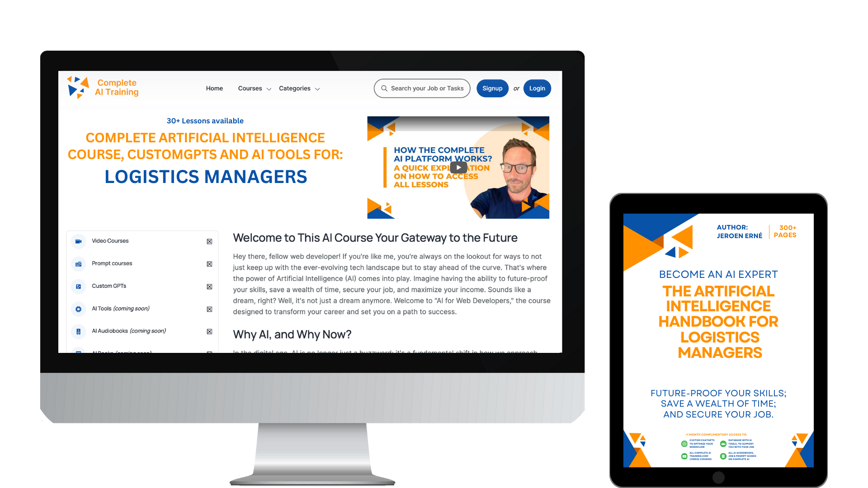The height and width of the screenshot is (488, 868).
Task: Click the Search your Job or Tasks field
Action: [423, 88]
